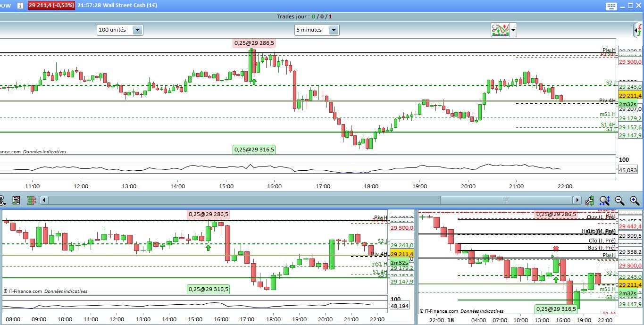
Task: Open the 100 unités dropdown
Action: pyautogui.click(x=120, y=30)
